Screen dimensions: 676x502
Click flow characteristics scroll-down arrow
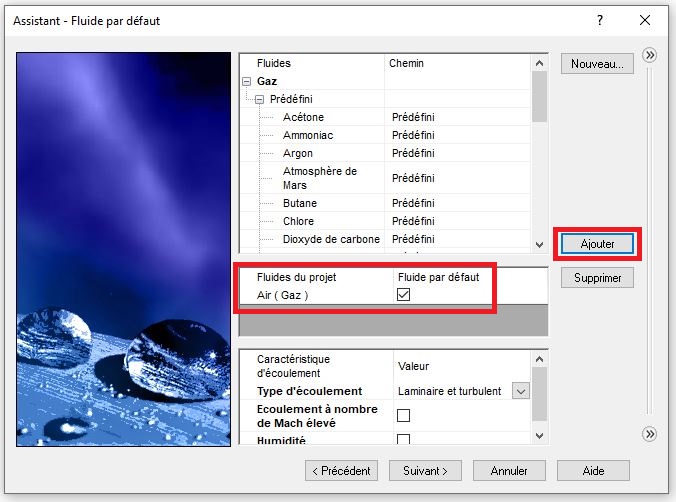click(539, 436)
